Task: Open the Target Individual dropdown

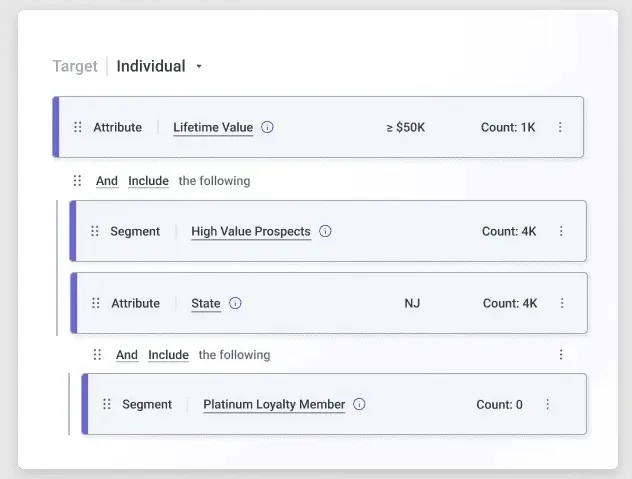Action: [x=160, y=66]
